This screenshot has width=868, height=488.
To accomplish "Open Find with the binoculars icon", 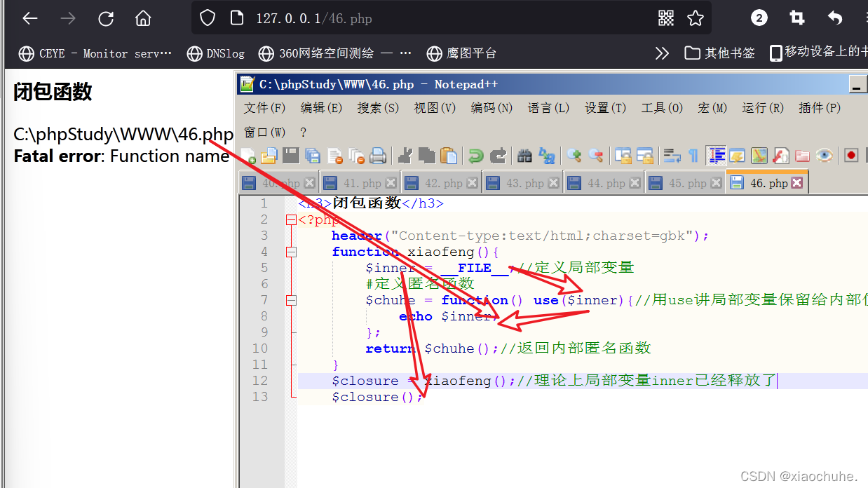I will tap(524, 156).
